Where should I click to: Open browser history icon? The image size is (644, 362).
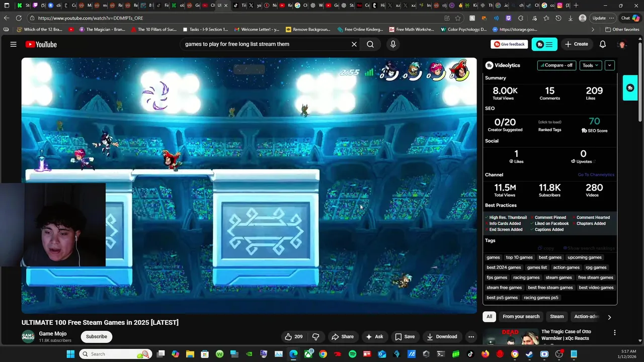558,18
